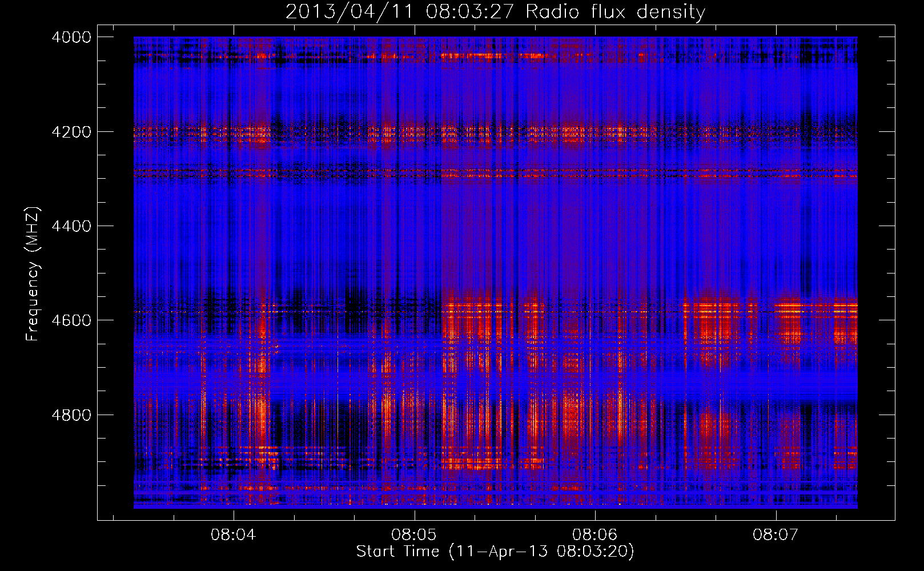924x571 pixels.
Task: Click the 4000 frequency tick label
Action: [71, 37]
